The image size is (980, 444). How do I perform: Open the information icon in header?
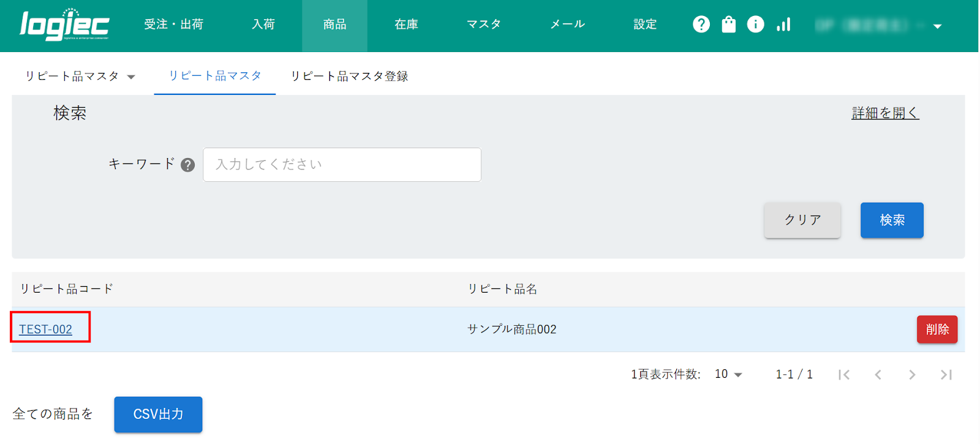coord(755,24)
